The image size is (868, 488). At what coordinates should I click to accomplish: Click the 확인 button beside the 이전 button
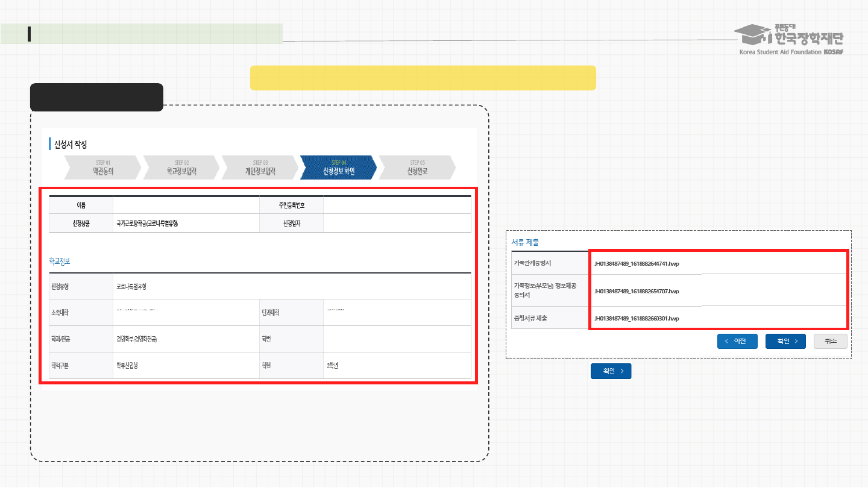click(785, 341)
